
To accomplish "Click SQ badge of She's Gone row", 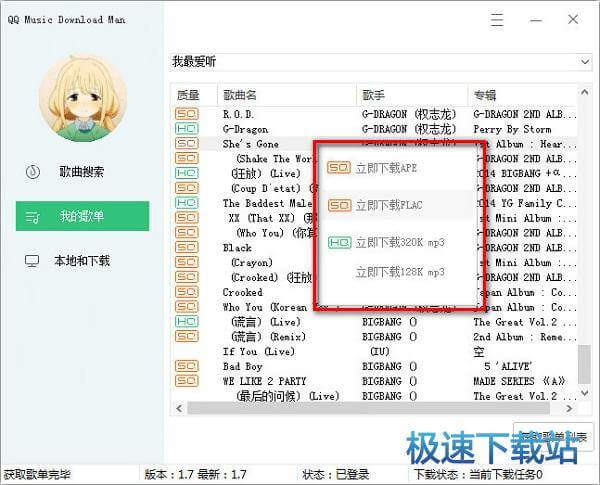I will 187,144.
